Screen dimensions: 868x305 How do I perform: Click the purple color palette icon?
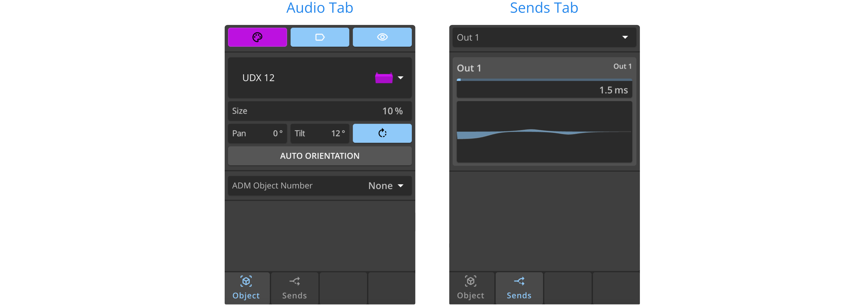click(257, 37)
